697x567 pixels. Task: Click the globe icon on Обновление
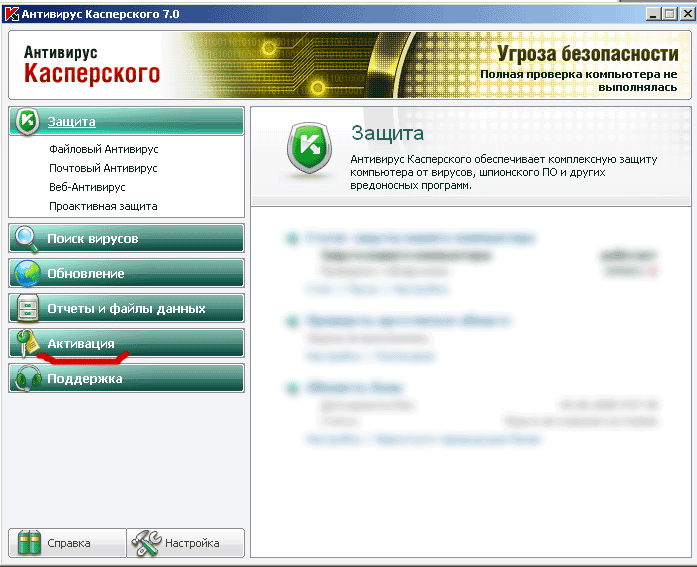(27, 273)
